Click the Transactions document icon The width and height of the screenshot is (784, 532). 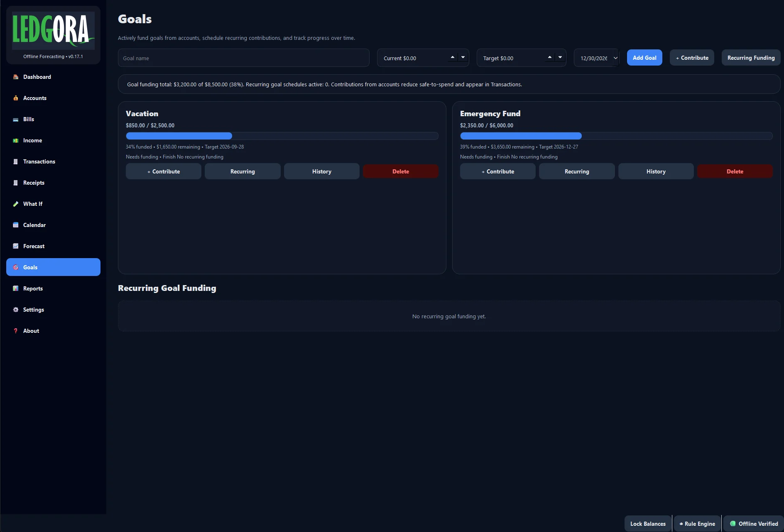point(16,161)
